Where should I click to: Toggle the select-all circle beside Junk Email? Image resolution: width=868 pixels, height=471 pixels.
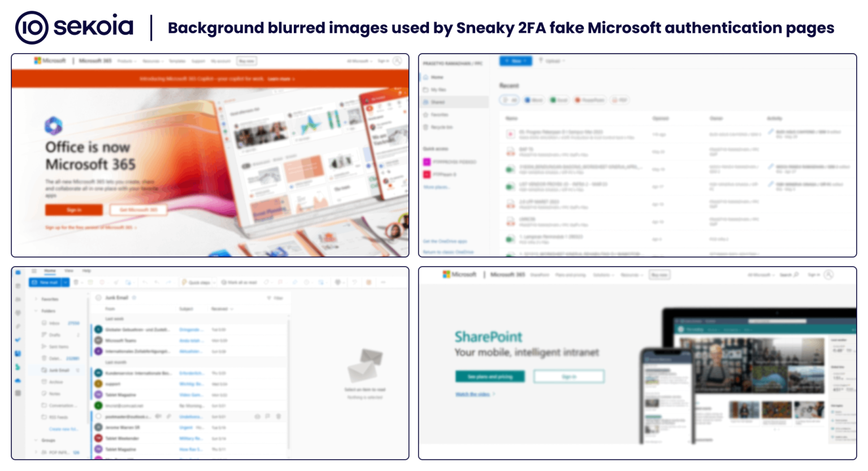click(98, 298)
